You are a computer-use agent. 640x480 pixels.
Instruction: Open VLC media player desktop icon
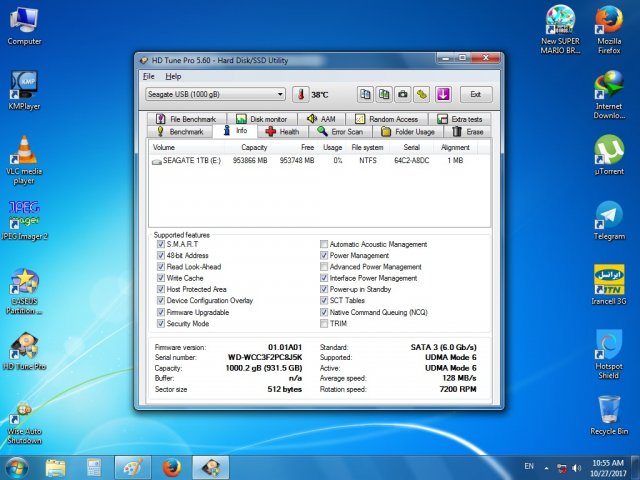click(25, 151)
